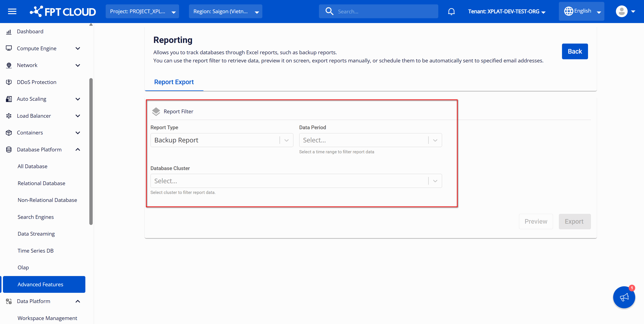Open the Database Cluster select dropdown
The width and height of the screenshot is (644, 324).
coord(296,181)
